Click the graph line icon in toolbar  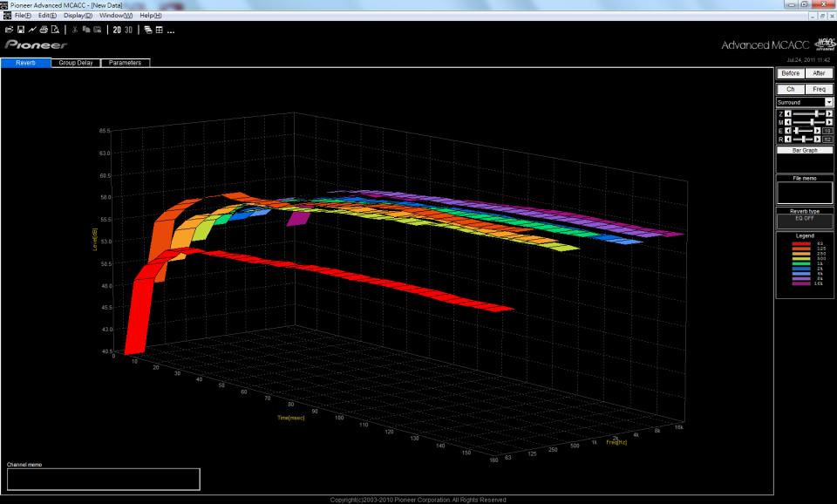31,30
